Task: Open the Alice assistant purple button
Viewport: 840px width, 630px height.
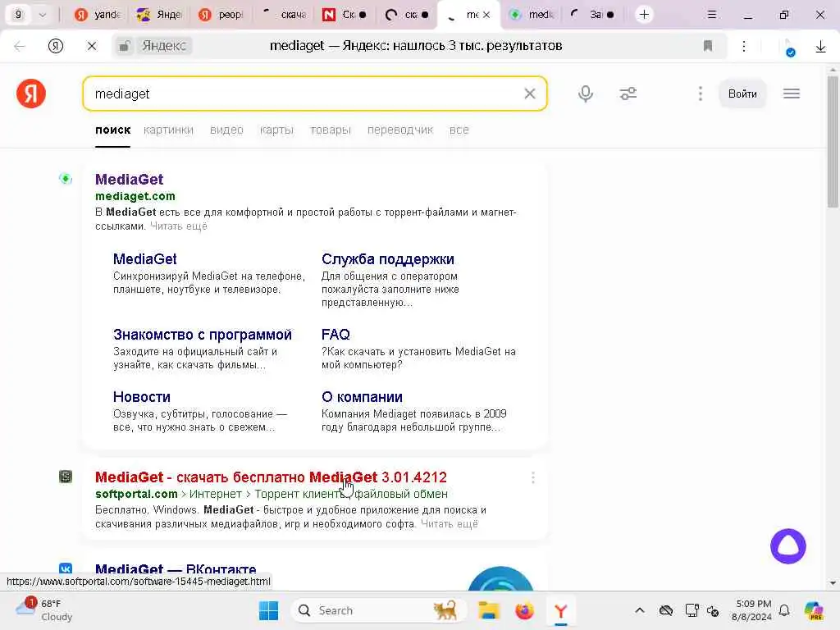Action: [788, 546]
